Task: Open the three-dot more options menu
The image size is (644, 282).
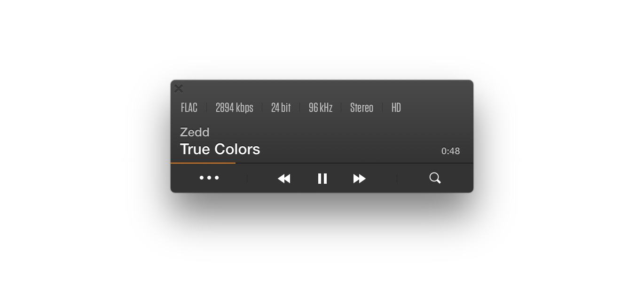Action: click(x=209, y=178)
